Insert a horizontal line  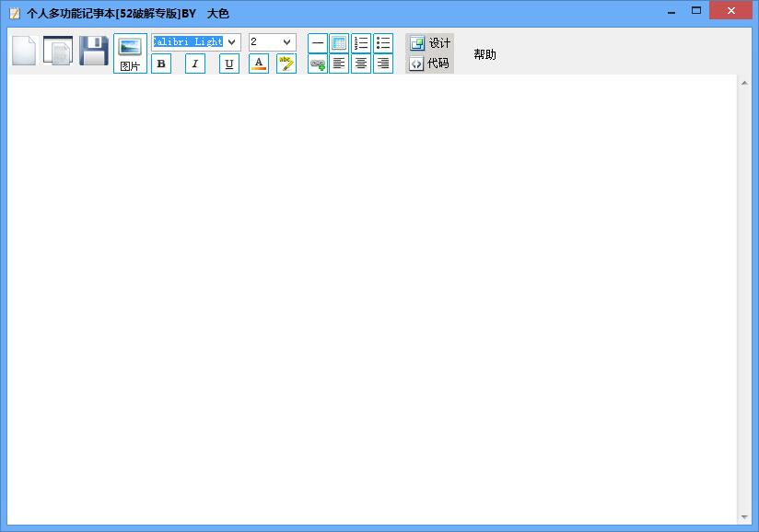tap(318, 43)
